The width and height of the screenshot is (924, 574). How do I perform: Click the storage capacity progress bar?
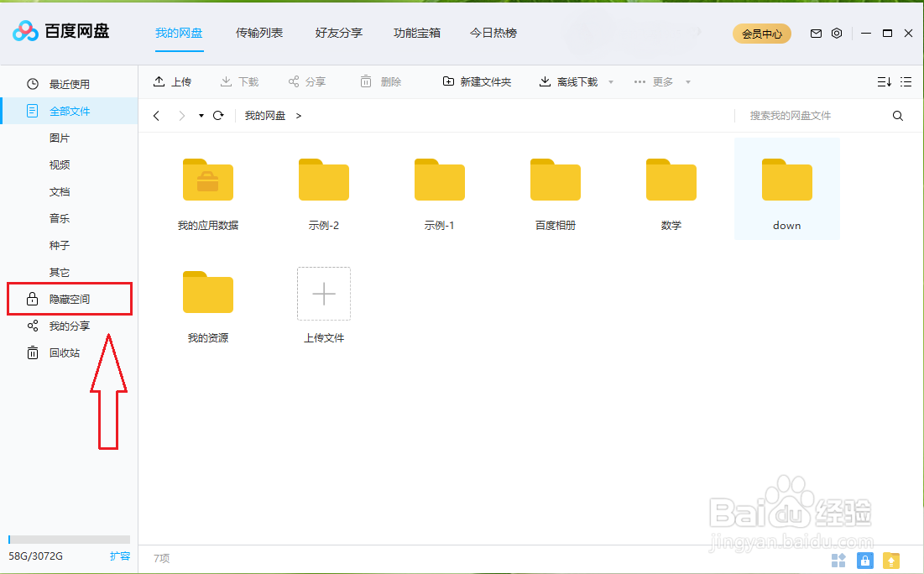67,539
